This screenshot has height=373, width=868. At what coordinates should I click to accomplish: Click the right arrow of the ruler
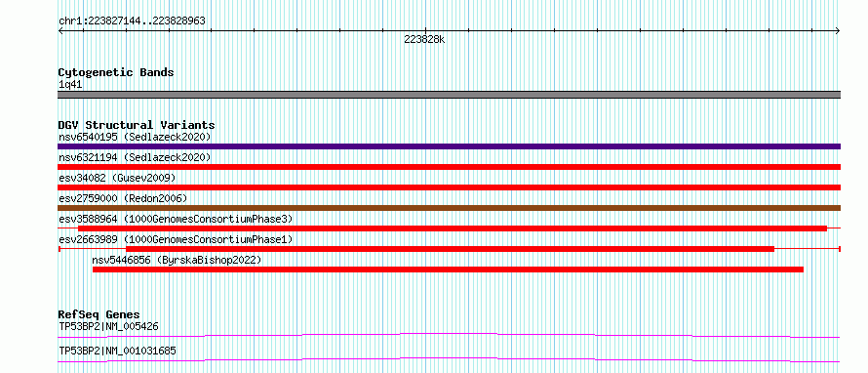pyautogui.click(x=838, y=31)
